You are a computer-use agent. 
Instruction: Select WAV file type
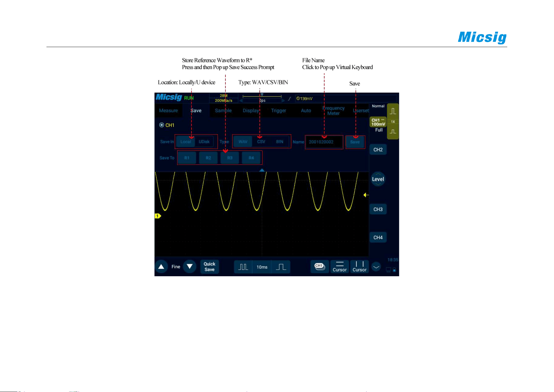[x=243, y=142]
